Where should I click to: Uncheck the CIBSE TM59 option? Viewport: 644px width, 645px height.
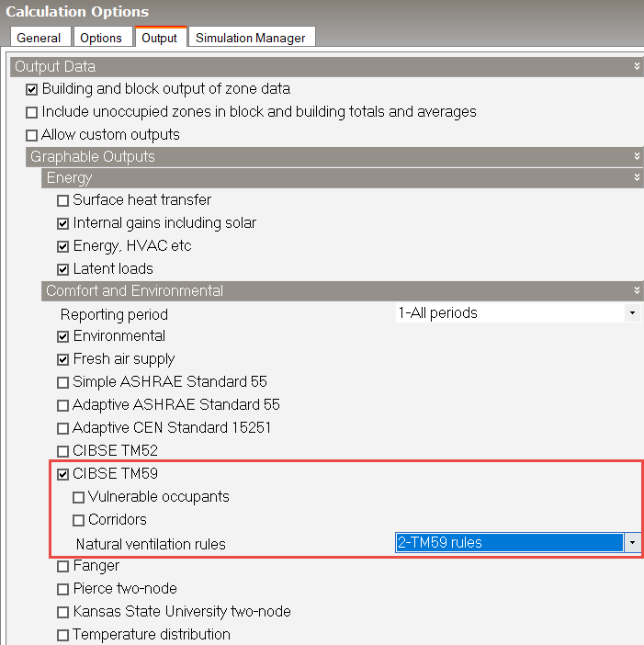pos(62,475)
